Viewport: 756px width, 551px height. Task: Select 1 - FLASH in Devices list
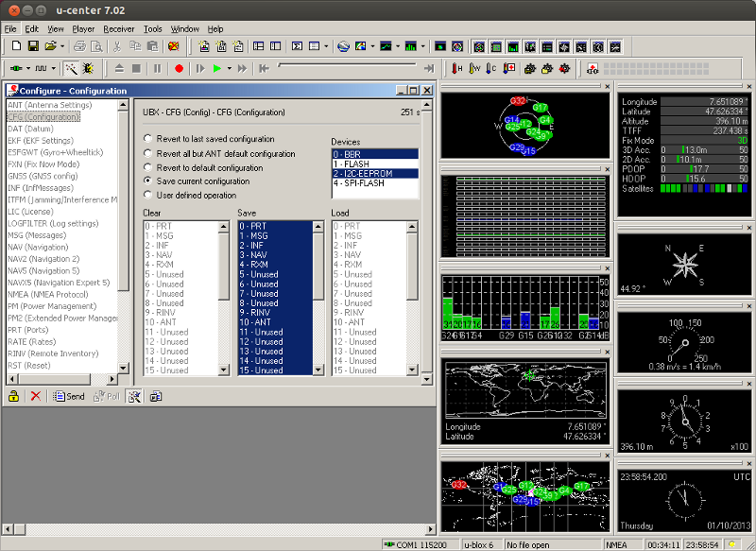[375, 164]
